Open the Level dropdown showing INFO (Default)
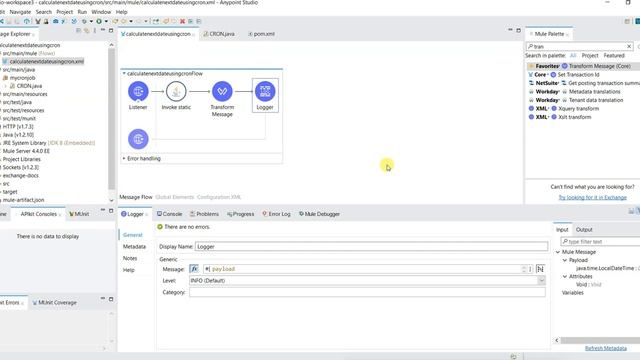Viewport: 640px width, 360px height. point(541,280)
